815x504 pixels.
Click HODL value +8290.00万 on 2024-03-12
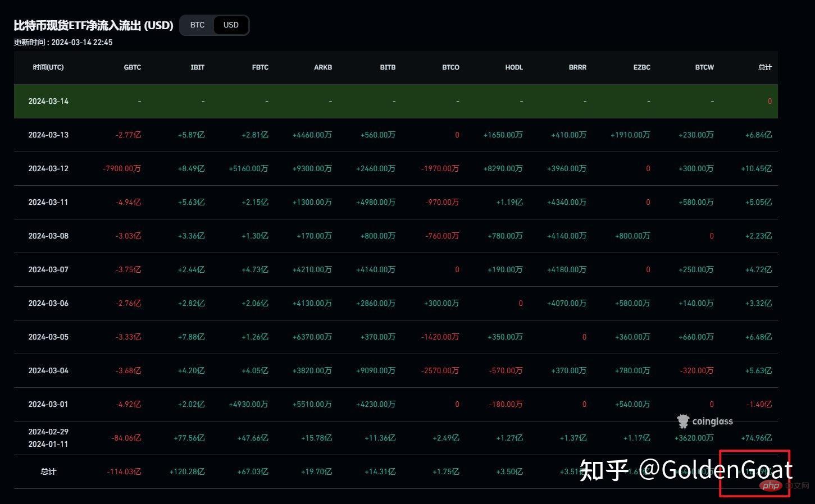point(503,169)
